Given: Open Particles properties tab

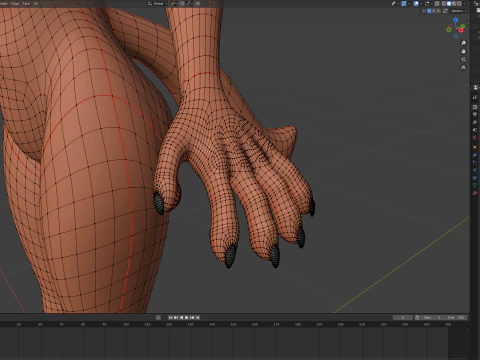Looking at the screenshot, I should pos(475,162).
